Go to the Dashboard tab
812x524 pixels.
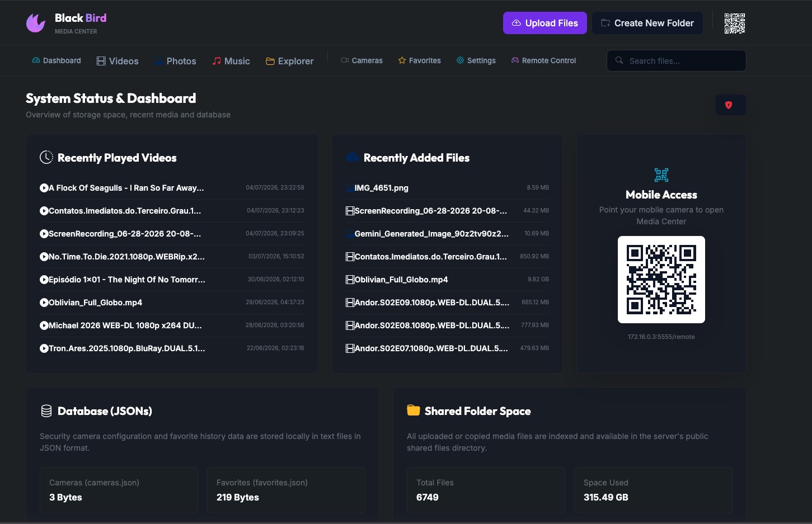tap(57, 60)
